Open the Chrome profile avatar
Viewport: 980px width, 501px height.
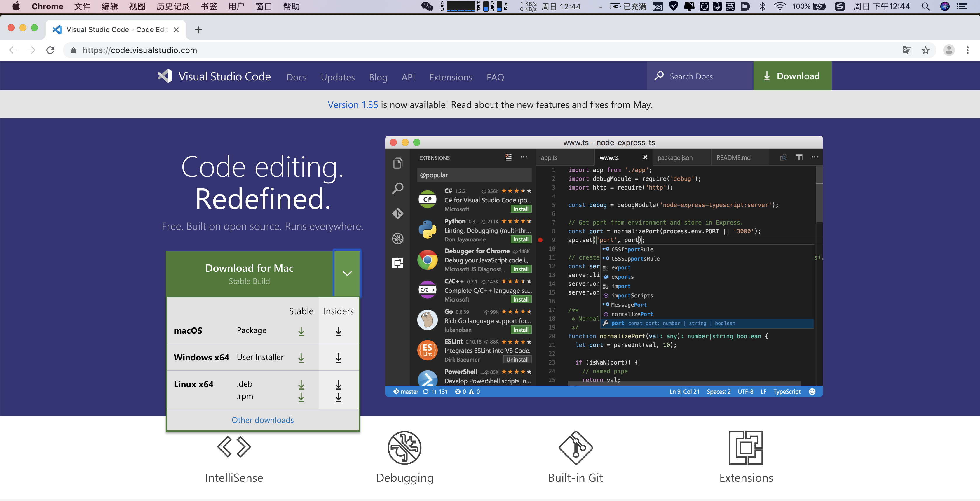pos(949,50)
